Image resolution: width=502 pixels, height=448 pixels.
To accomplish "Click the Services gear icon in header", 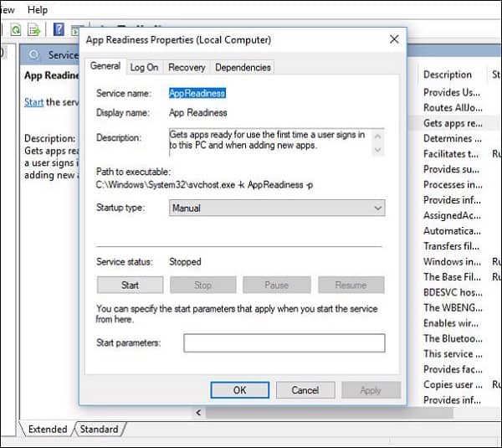I will (x=33, y=54).
